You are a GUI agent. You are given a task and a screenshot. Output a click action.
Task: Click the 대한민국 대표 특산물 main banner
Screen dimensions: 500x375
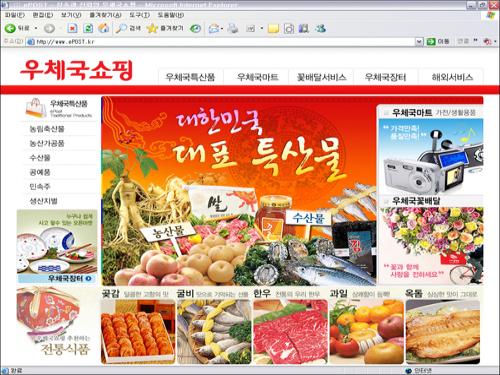click(x=239, y=191)
